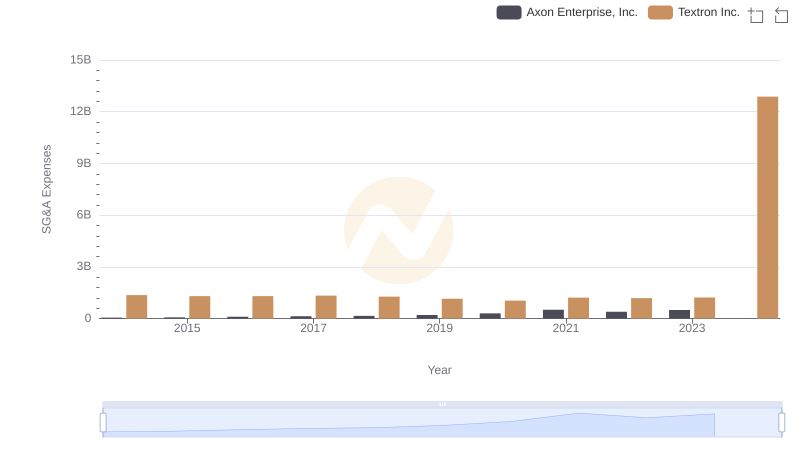Screen dimensions: 800x461
Task: Click the Axon bar for 2022
Action: click(x=616, y=315)
